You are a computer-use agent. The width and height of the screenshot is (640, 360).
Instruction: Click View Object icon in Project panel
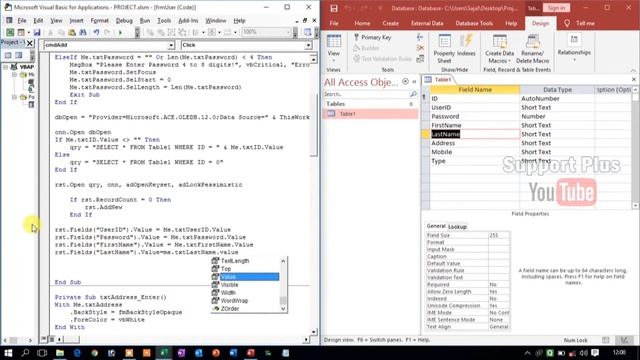pos(19,55)
